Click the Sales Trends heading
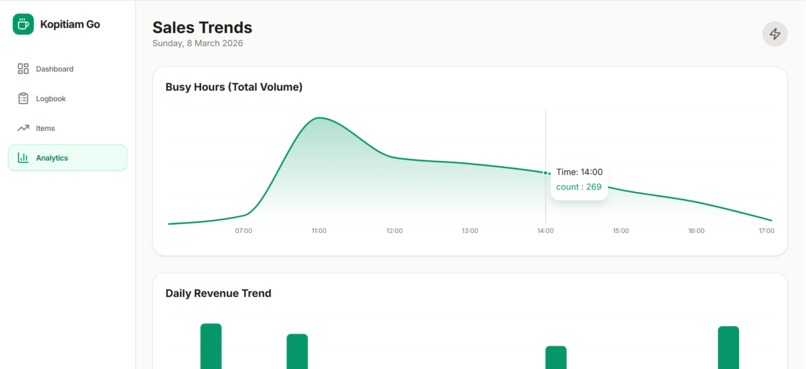This screenshot has width=806, height=369. point(203,27)
